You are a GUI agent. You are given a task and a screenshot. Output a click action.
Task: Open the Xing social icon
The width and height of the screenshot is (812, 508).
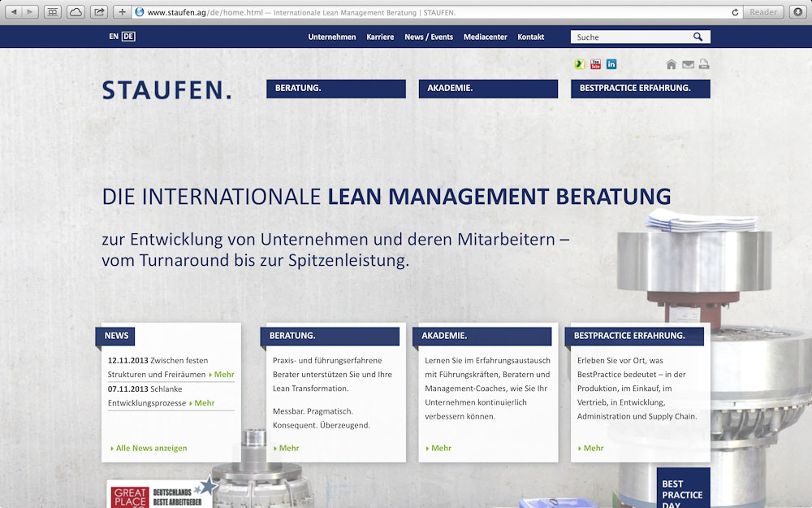580,64
